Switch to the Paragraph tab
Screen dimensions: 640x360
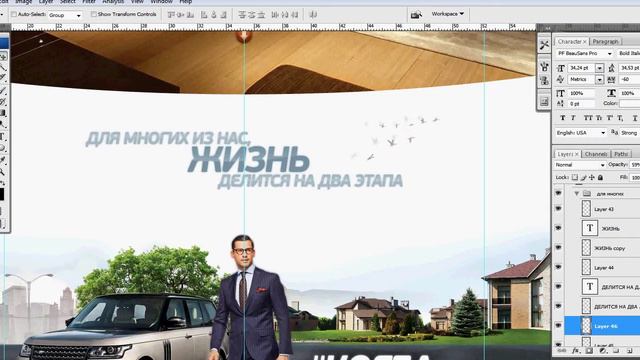(x=605, y=42)
